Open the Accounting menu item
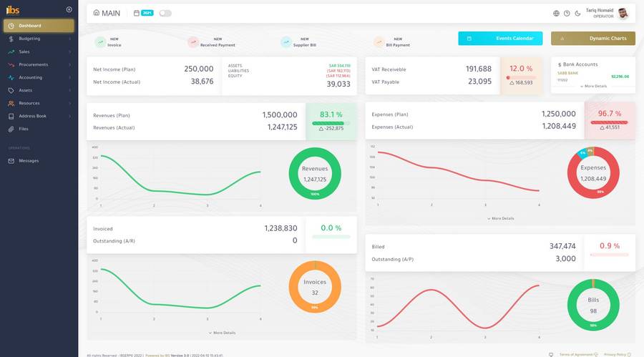The image size is (644, 357). point(39,77)
